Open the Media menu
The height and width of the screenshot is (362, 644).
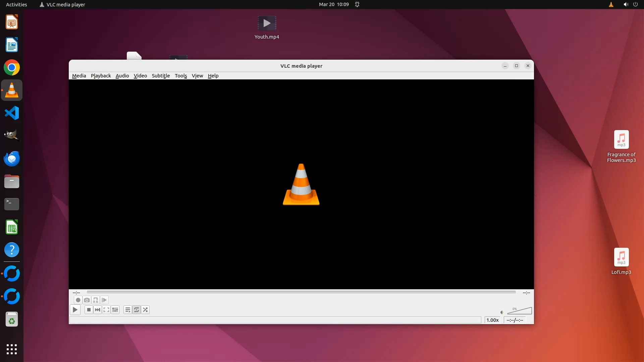pyautogui.click(x=79, y=76)
